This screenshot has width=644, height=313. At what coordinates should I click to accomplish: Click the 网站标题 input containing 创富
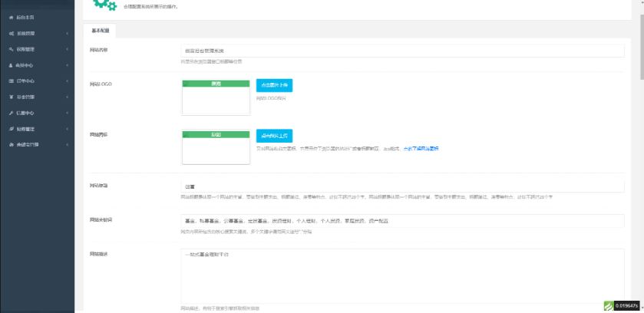coord(402,186)
